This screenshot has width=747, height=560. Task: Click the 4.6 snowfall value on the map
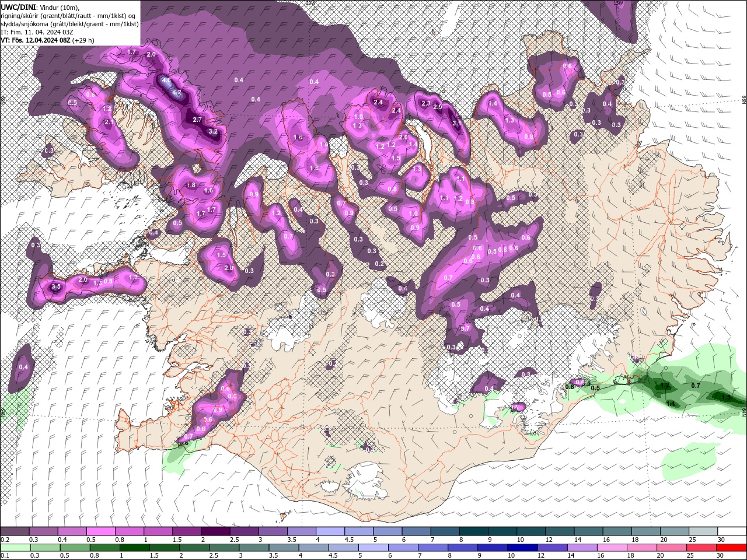point(166,80)
